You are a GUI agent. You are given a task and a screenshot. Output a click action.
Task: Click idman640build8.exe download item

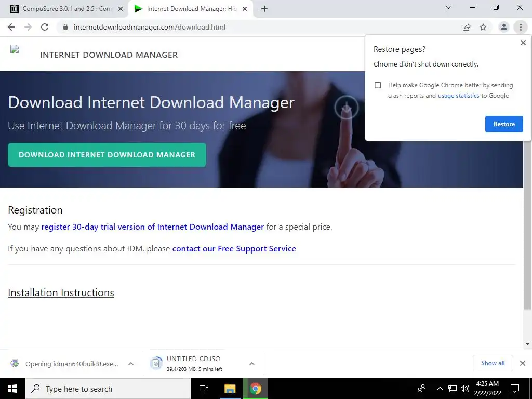click(x=72, y=364)
